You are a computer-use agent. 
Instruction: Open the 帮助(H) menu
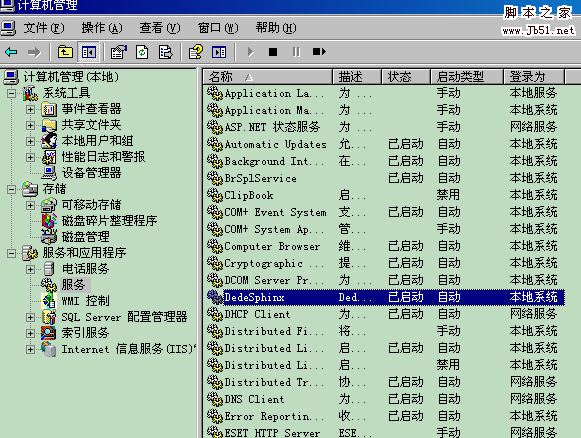coord(276,28)
